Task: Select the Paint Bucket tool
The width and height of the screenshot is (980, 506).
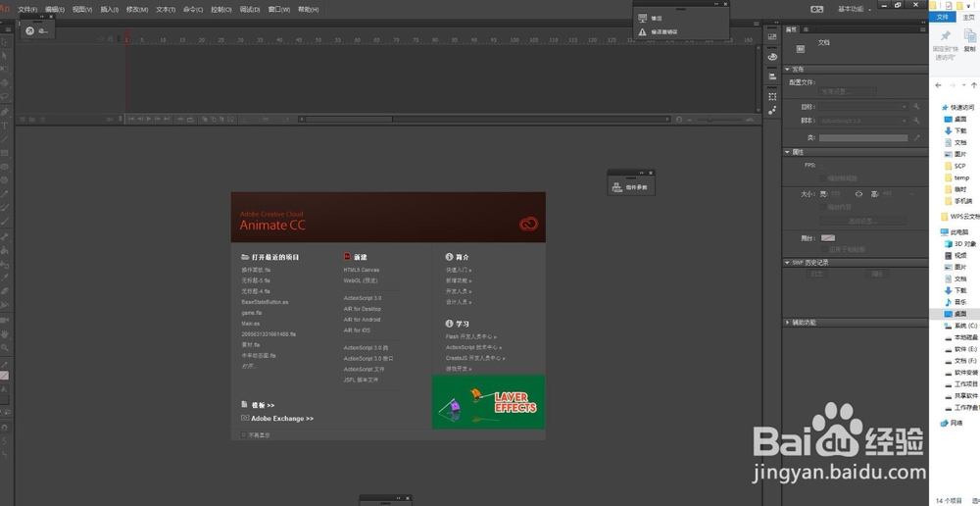Action: [4, 250]
